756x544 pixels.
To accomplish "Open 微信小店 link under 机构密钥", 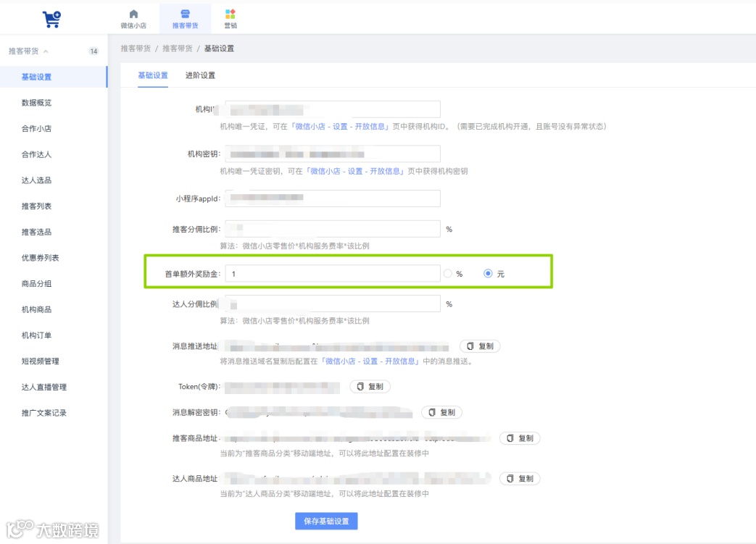I will (x=355, y=171).
